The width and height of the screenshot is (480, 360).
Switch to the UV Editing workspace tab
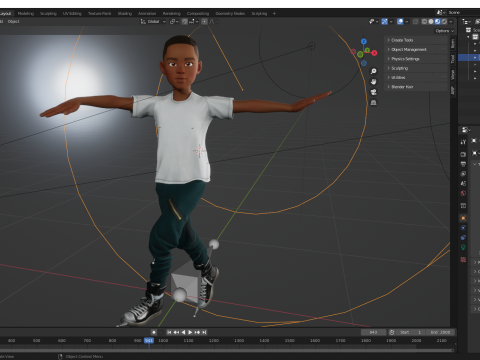click(72, 13)
